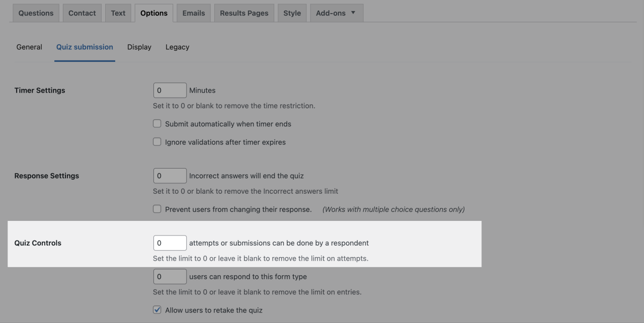Open the General settings subtab
The width and height of the screenshot is (644, 323).
29,47
